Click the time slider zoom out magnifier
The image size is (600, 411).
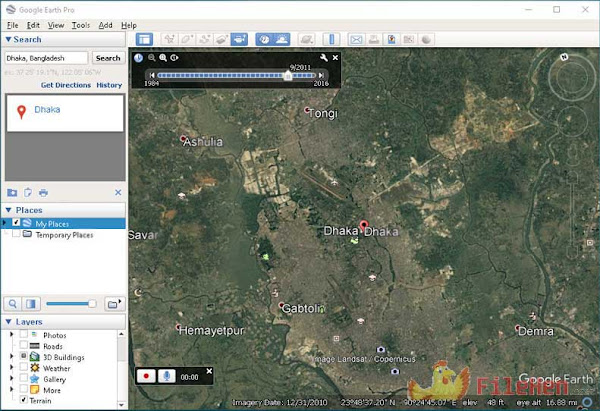tap(152, 57)
